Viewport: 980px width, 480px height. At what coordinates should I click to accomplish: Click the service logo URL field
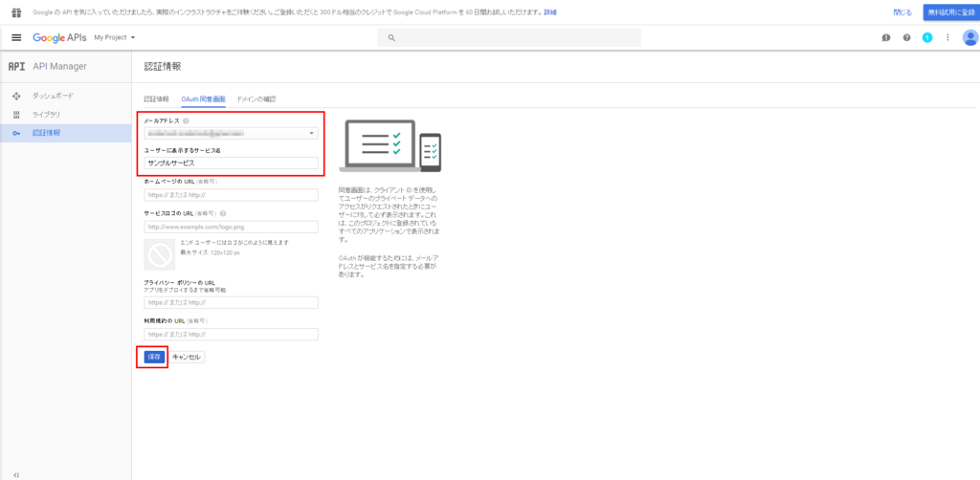coord(231,226)
